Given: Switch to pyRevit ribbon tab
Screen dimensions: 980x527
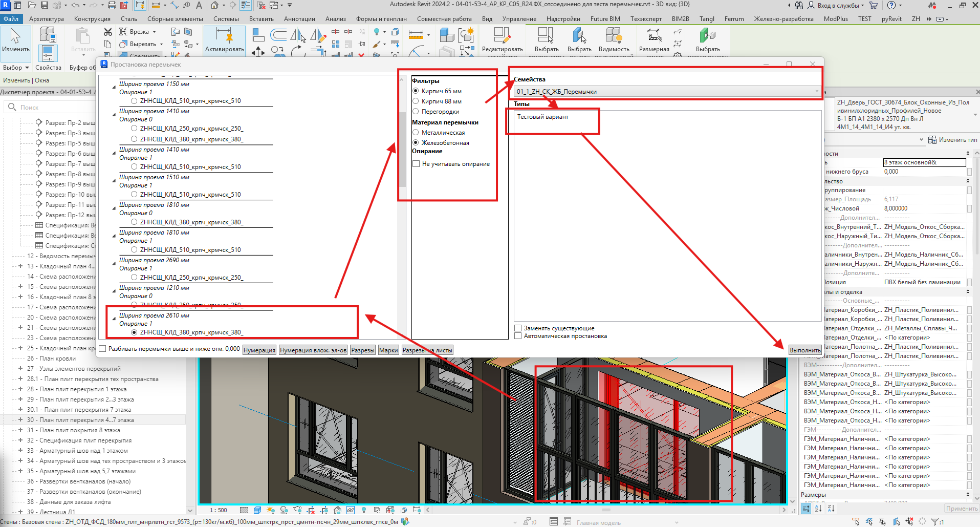Looking at the screenshot, I should (x=891, y=19).
